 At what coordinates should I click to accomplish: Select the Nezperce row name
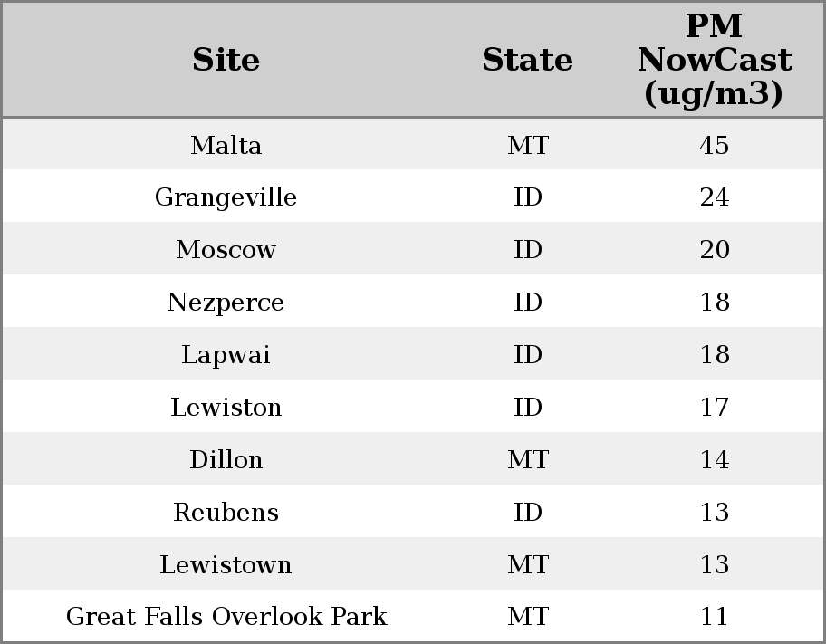[226, 303]
